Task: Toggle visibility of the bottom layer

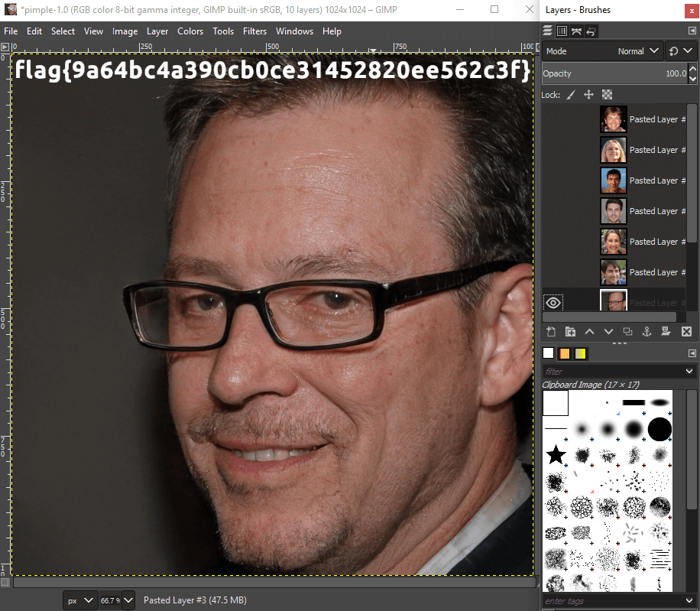Action: (553, 302)
